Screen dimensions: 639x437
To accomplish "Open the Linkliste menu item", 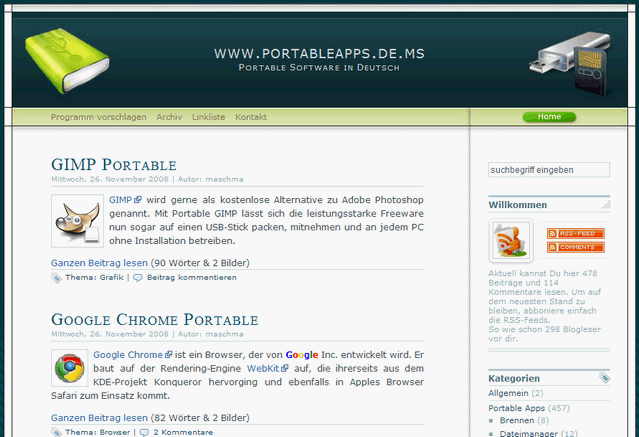I will tap(209, 117).
